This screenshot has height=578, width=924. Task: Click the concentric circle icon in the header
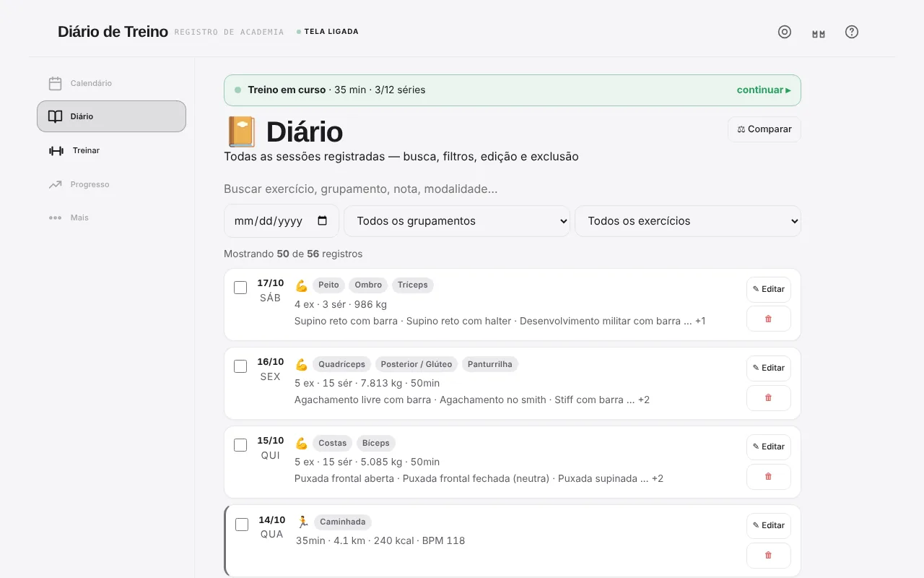coord(785,32)
